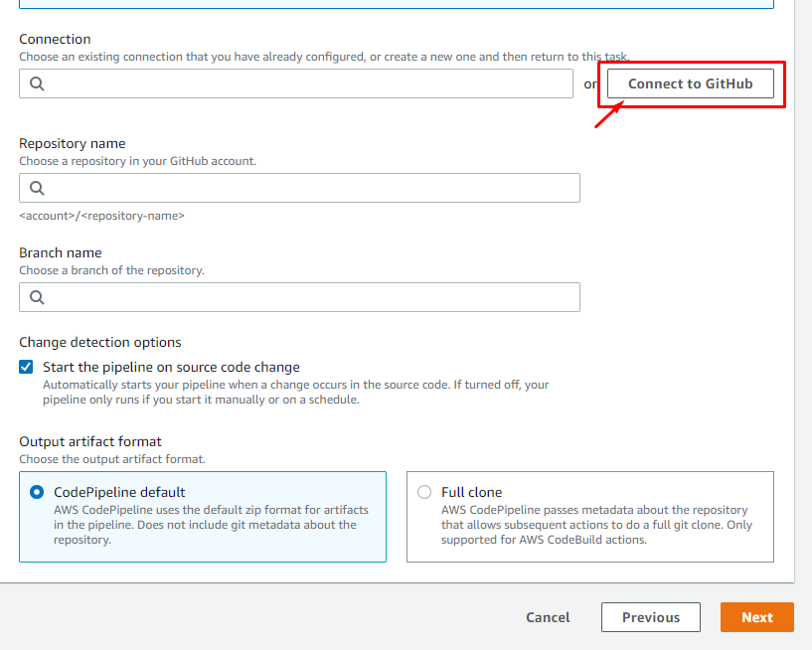Go back with the Previous button
This screenshot has width=812, height=650.
point(651,617)
